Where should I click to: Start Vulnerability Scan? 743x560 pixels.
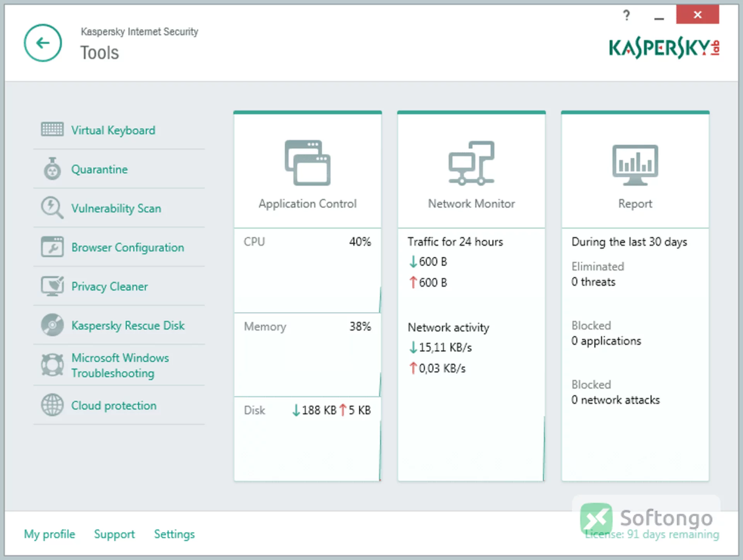click(116, 208)
